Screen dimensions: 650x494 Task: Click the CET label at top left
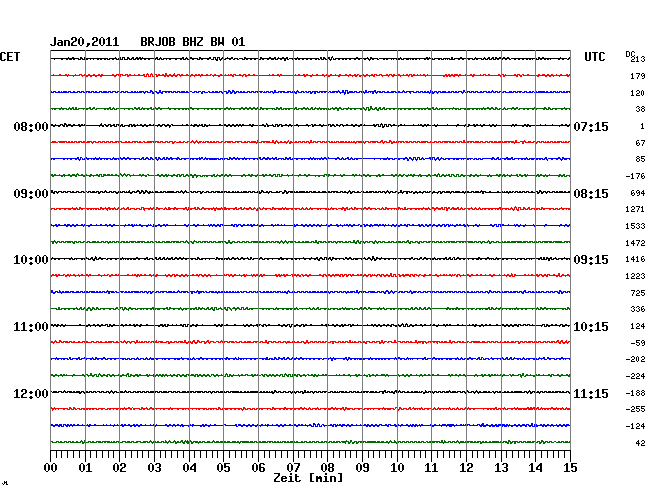coord(10,57)
